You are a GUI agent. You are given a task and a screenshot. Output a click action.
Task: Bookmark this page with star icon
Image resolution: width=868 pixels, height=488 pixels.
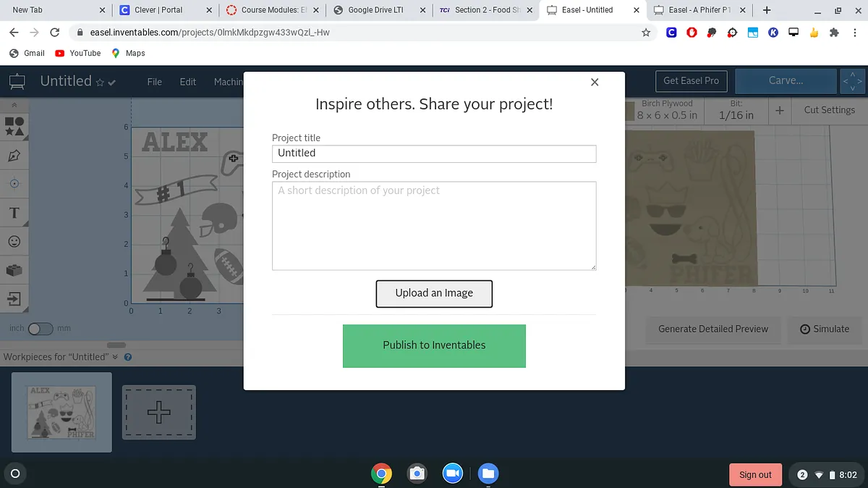[x=646, y=33]
